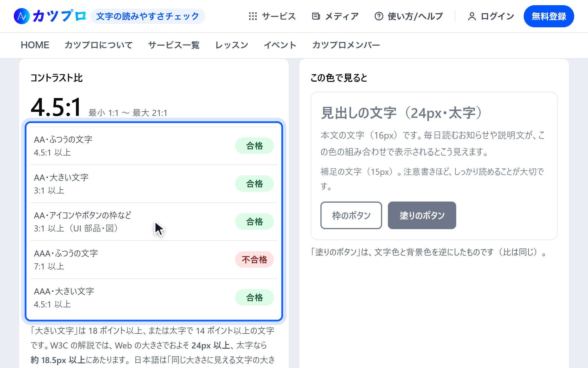Open カツプロについて page
This screenshot has width=588, height=368.
coord(98,45)
